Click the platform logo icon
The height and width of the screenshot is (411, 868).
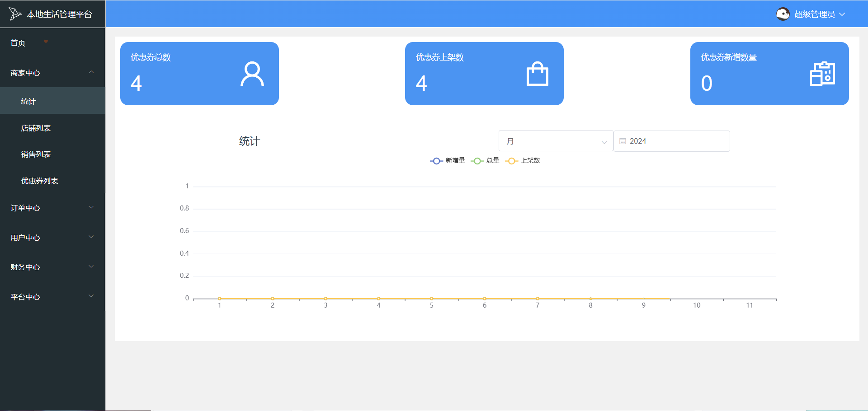(x=15, y=14)
